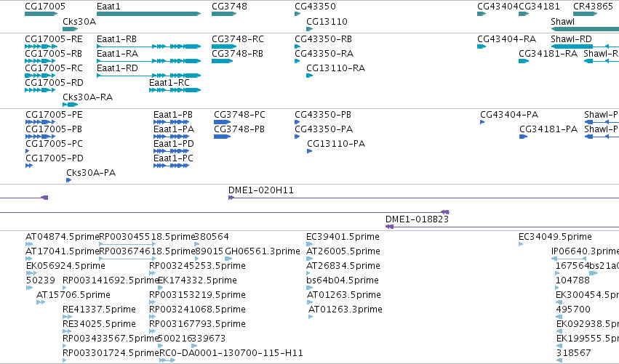The width and height of the screenshot is (619, 364).
Task: Click the Eaat1-RA transcript
Action: [149, 61]
